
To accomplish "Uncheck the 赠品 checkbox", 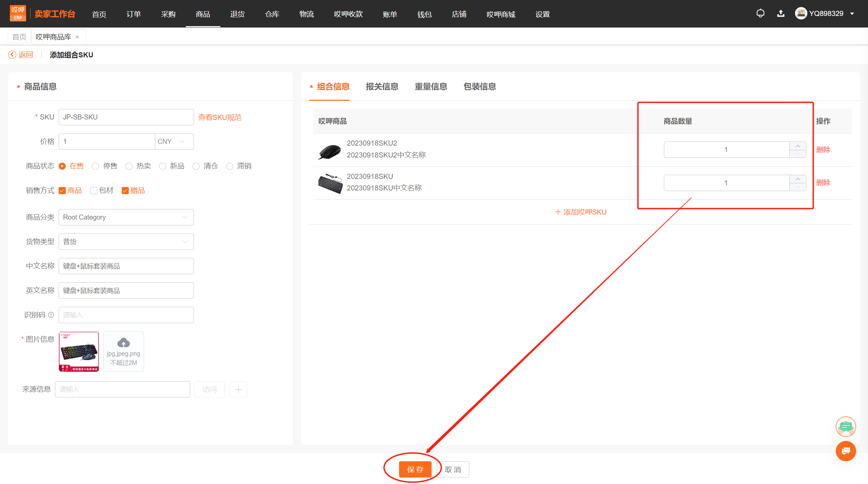I will 125,190.
